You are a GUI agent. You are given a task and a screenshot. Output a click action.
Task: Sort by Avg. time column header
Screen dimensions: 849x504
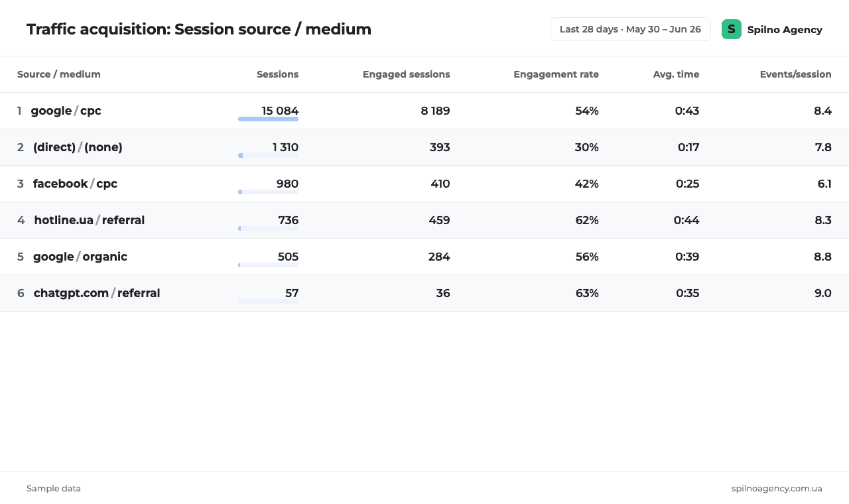point(676,74)
